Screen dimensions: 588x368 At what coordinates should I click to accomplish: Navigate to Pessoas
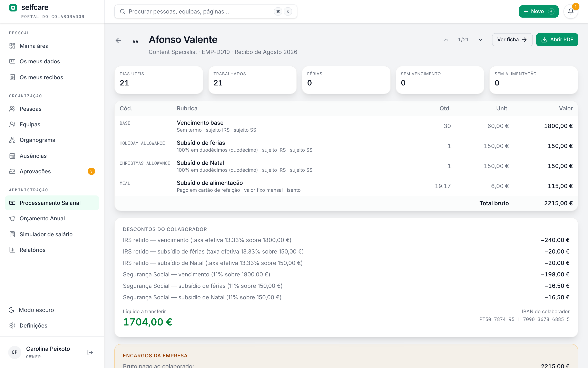(x=52, y=109)
